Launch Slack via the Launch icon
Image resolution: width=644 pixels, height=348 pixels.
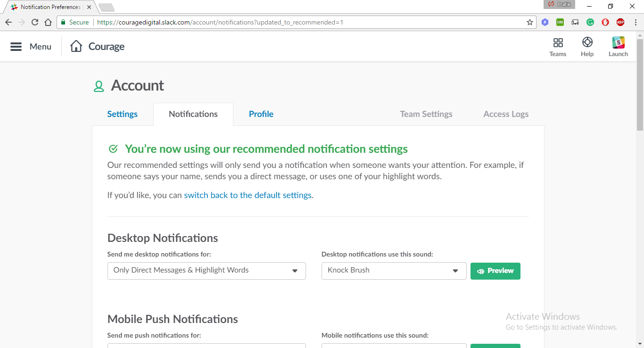point(618,42)
